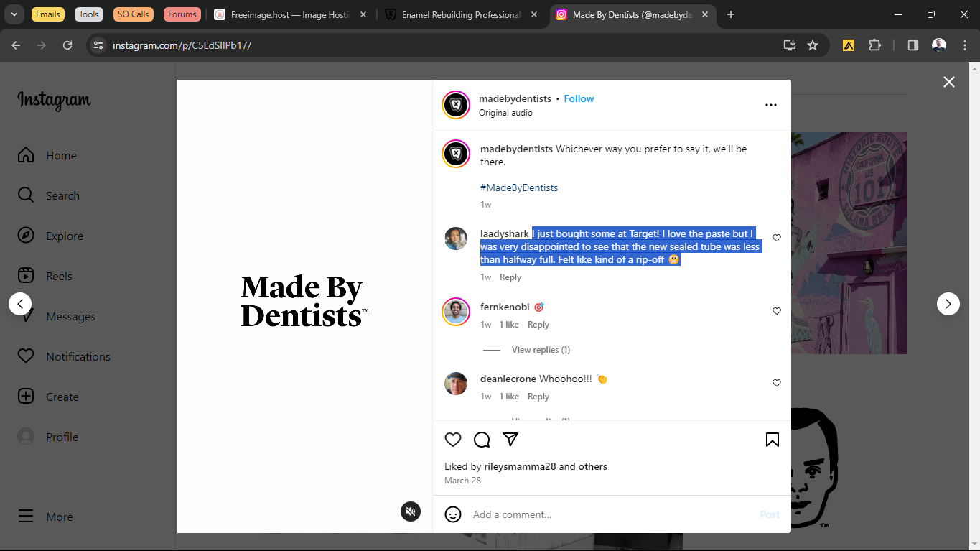Screen dimensions: 980x551
Task: Open the Explore page
Action: [x=51, y=236]
